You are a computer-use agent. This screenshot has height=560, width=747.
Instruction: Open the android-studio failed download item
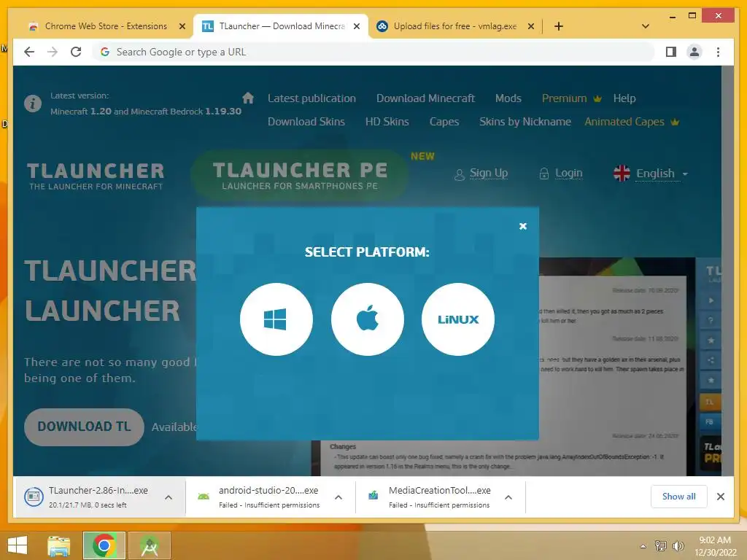(x=260, y=497)
